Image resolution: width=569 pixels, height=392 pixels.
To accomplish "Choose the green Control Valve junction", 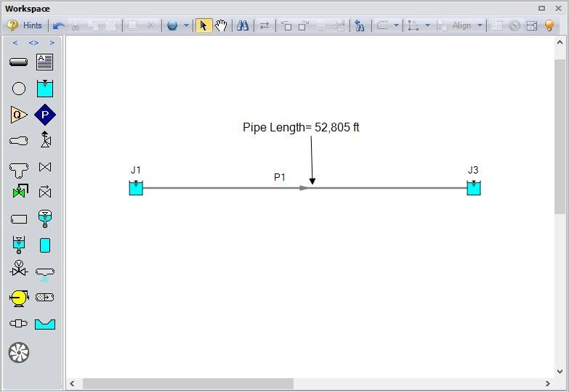I will point(20,191).
